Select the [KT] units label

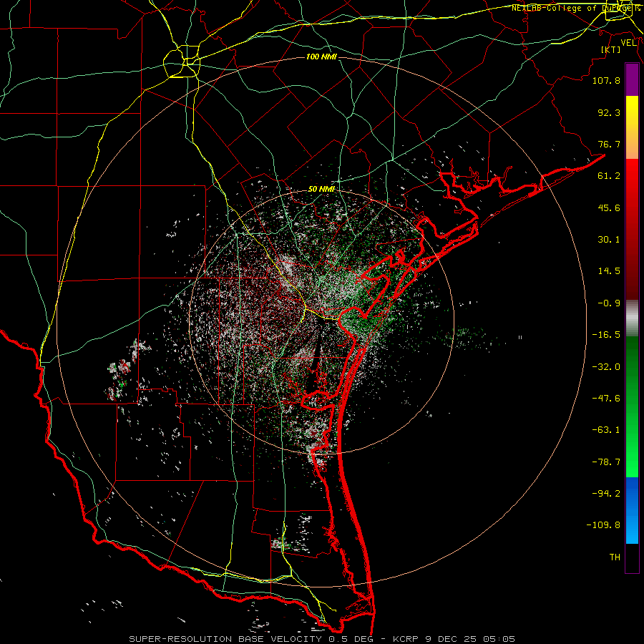tap(611, 49)
